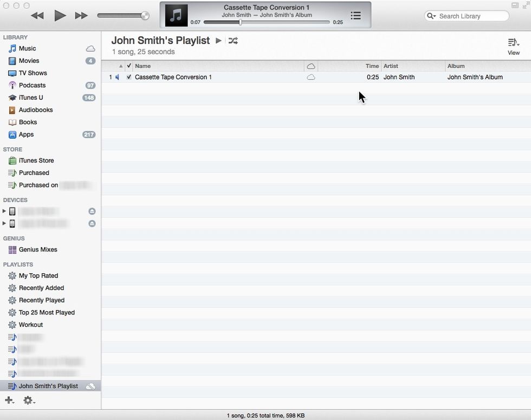531x420 pixels.
Task: Select Genius Mixes
Action: click(x=37, y=249)
